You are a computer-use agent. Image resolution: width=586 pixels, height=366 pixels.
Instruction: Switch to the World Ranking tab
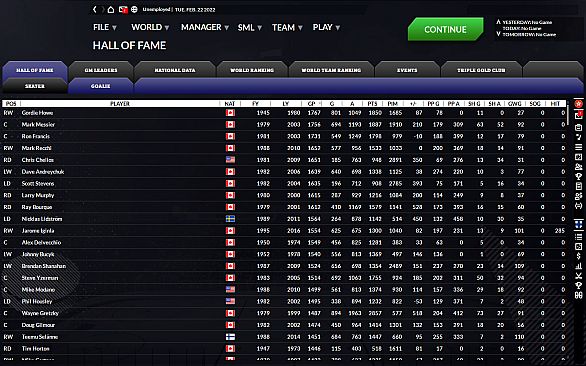tap(252, 70)
